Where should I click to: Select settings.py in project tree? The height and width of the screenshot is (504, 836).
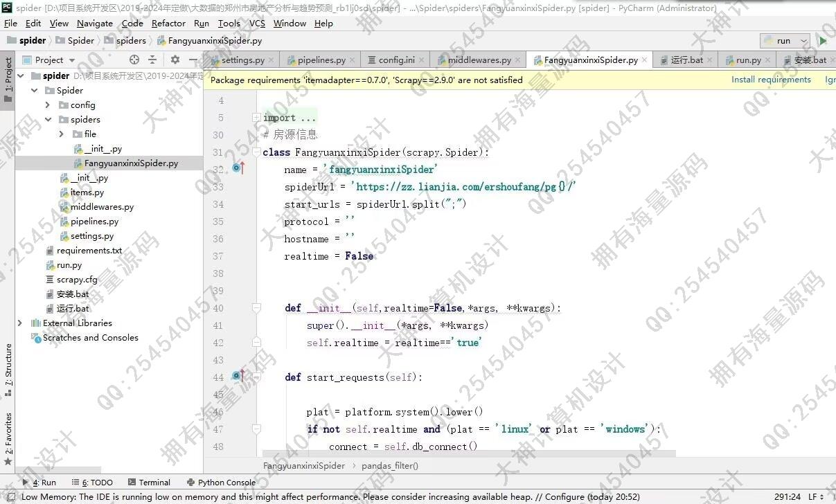tap(91, 236)
